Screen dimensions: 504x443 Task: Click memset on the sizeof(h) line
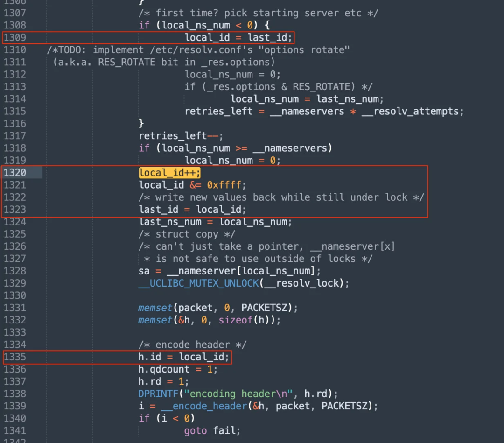pyautogui.click(x=155, y=320)
